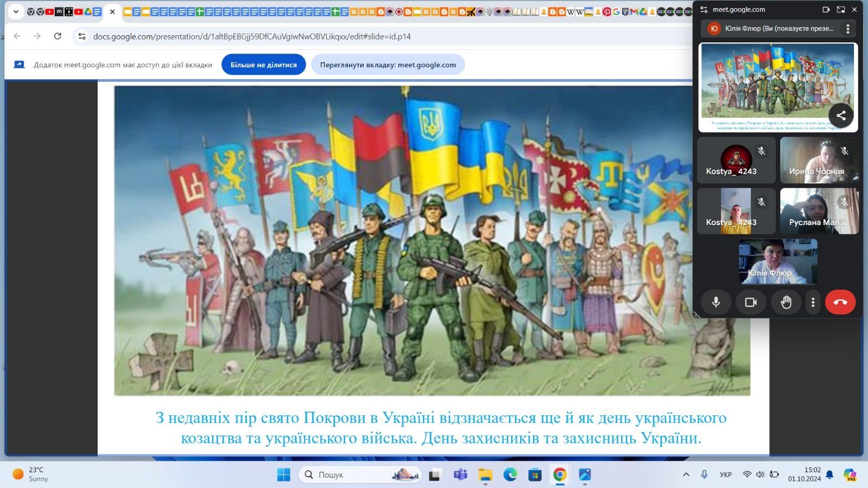The width and height of the screenshot is (868, 488).
Task: Select Юлія Флюр self-view tile
Action: (x=778, y=262)
